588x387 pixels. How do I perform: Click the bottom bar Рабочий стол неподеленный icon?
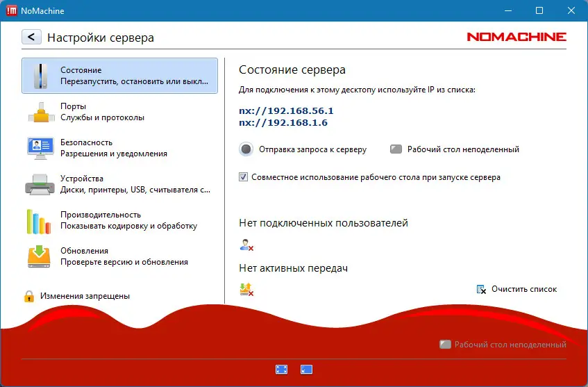[x=445, y=344]
